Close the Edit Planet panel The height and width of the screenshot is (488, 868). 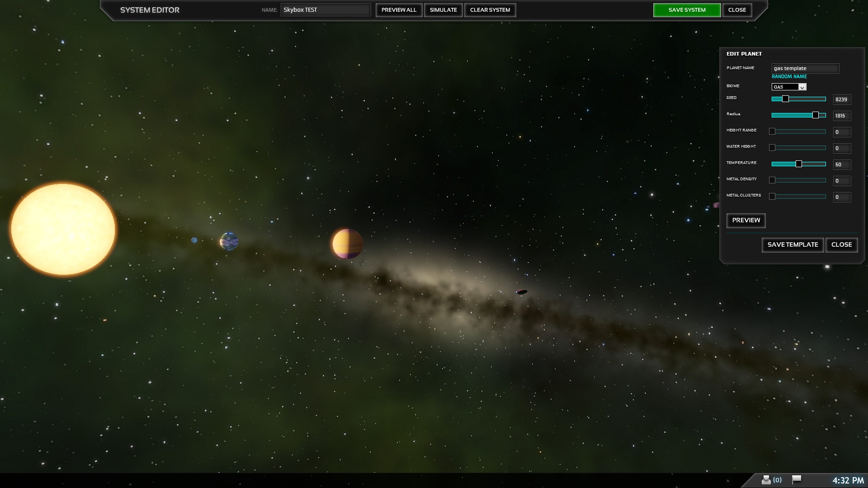(x=841, y=245)
